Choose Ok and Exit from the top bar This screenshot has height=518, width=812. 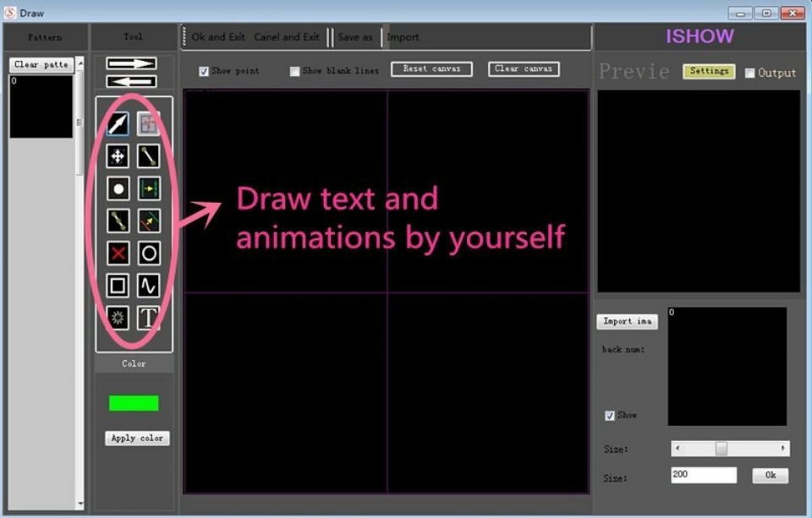[220, 37]
